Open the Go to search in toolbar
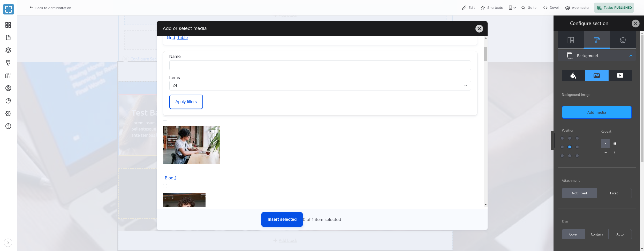The image size is (644, 251). coord(529,8)
